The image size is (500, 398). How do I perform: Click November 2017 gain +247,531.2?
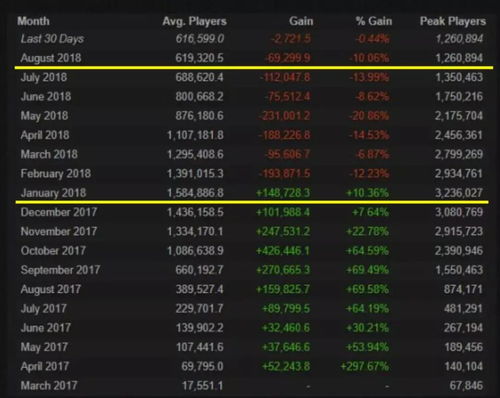click(283, 231)
